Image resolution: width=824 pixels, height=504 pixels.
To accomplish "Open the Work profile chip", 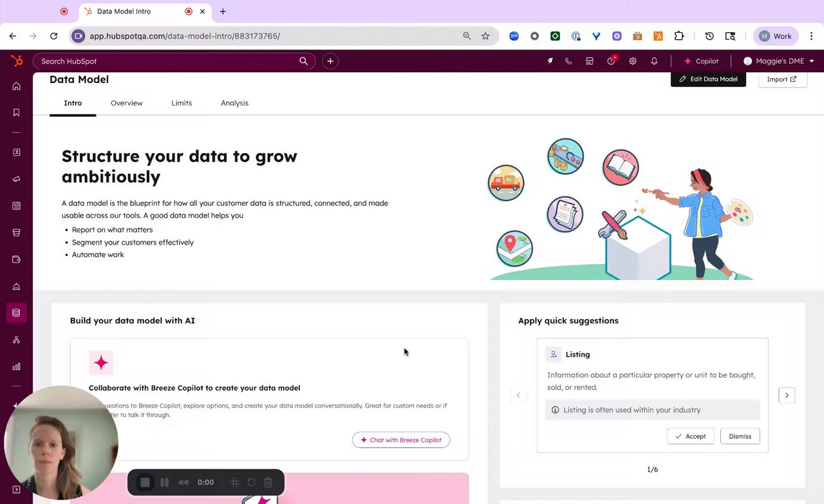I will click(x=776, y=36).
